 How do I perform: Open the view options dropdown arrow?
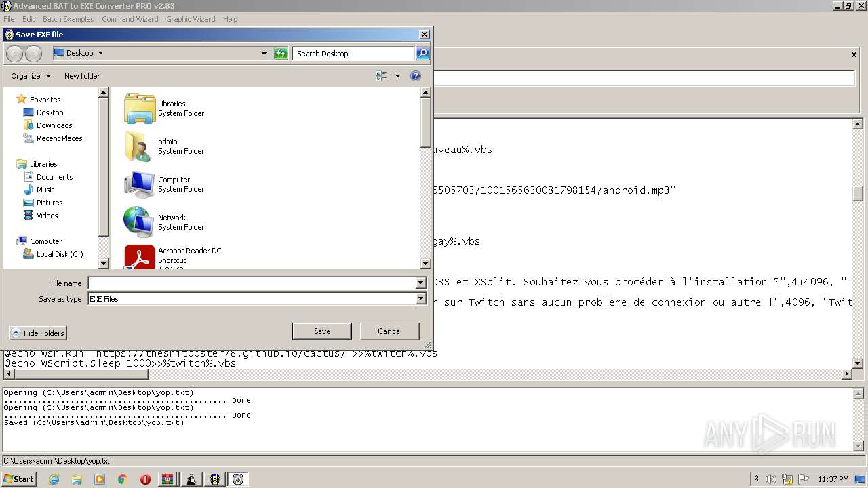[x=397, y=76]
